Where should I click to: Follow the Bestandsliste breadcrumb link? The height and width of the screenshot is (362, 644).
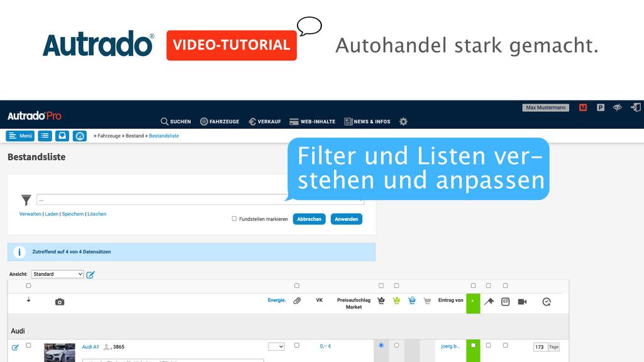[164, 136]
